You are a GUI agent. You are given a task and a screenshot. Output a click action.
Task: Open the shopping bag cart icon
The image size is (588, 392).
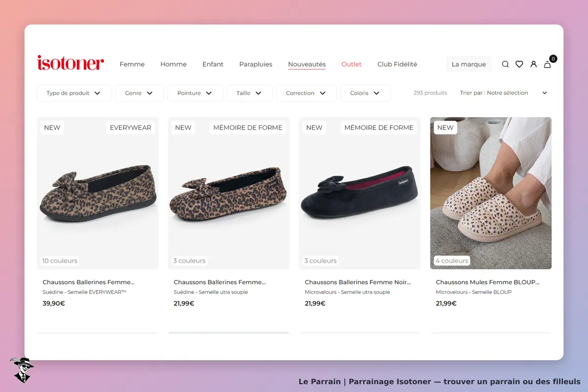click(x=548, y=64)
